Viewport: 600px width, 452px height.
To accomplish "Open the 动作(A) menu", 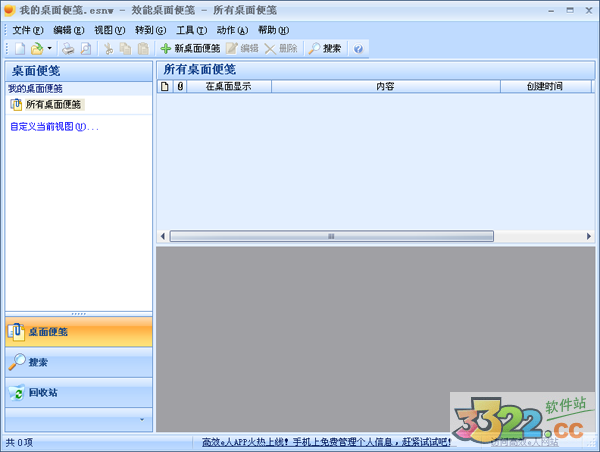I will [232, 30].
